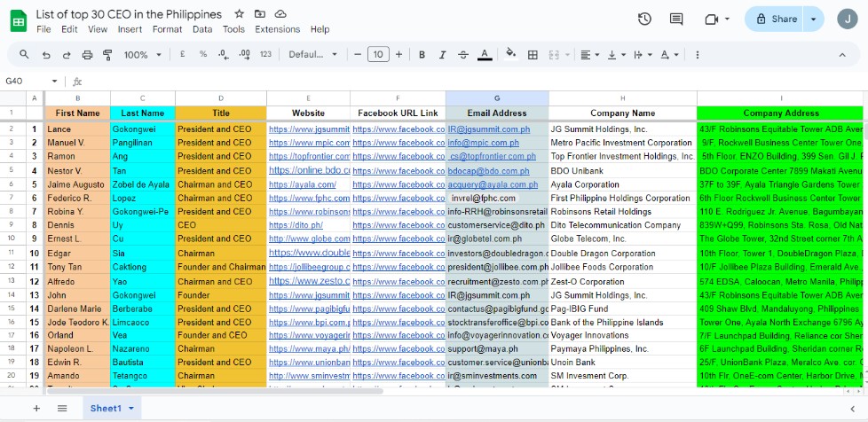Check the cloud document status icon
The width and height of the screenshot is (868, 422).
(280, 14)
